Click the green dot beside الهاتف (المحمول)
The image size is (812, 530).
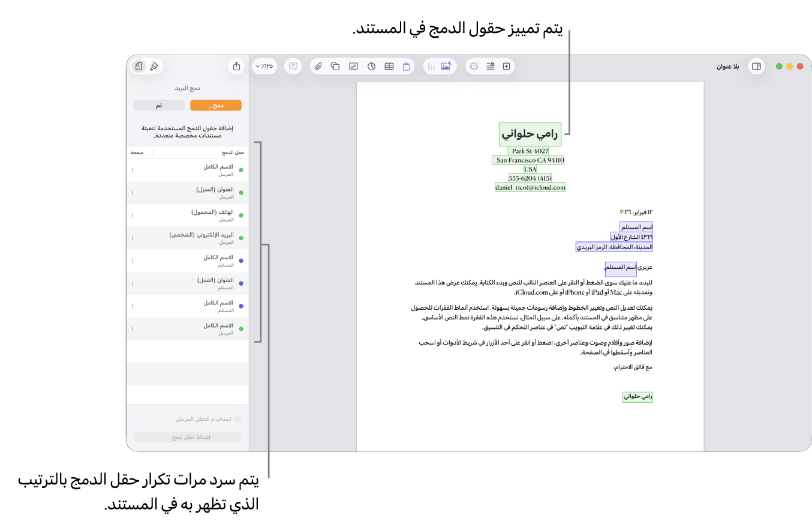click(241, 215)
